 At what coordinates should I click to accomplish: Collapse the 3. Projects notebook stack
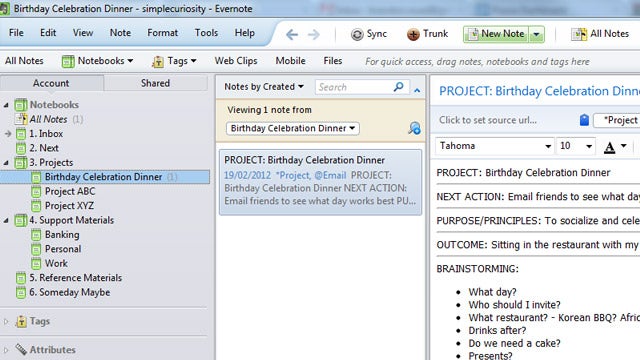(6, 162)
